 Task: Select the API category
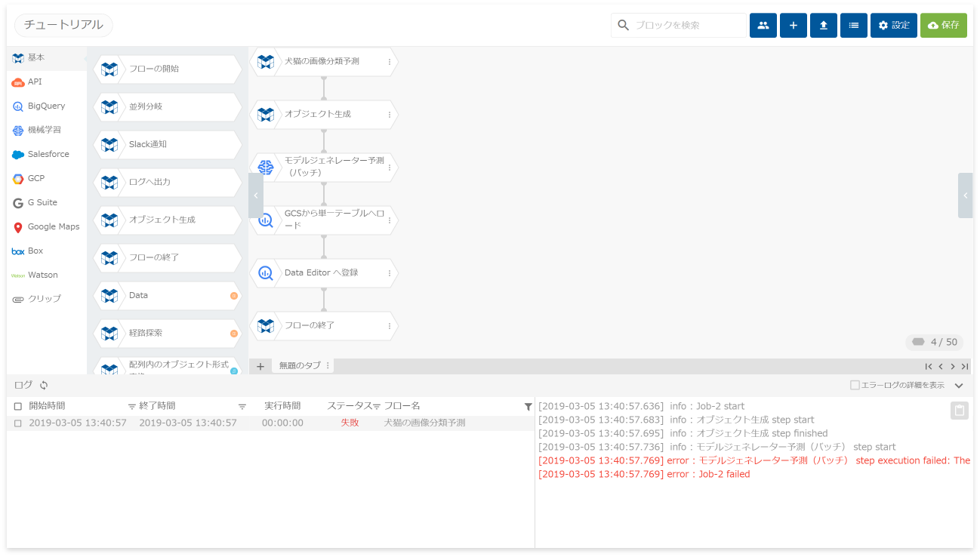[47, 82]
